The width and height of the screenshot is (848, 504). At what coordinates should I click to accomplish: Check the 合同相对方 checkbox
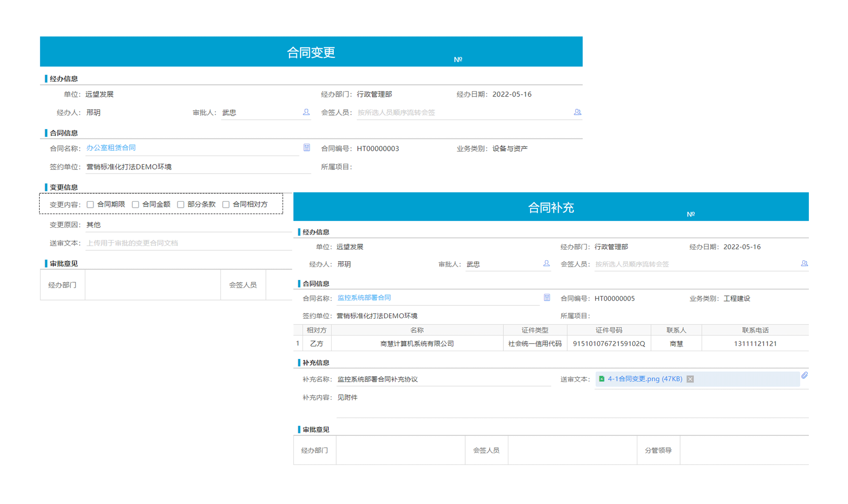click(226, 205)
